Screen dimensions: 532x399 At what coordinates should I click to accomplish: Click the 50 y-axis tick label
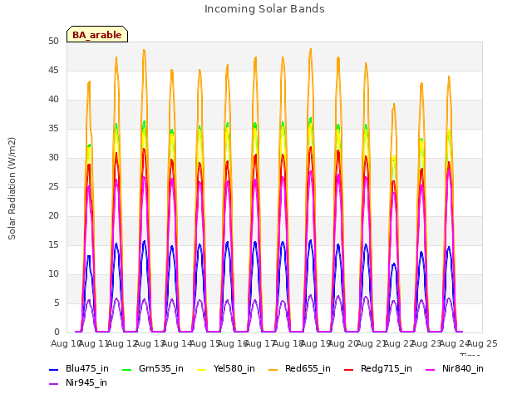[x=53, y=42]
